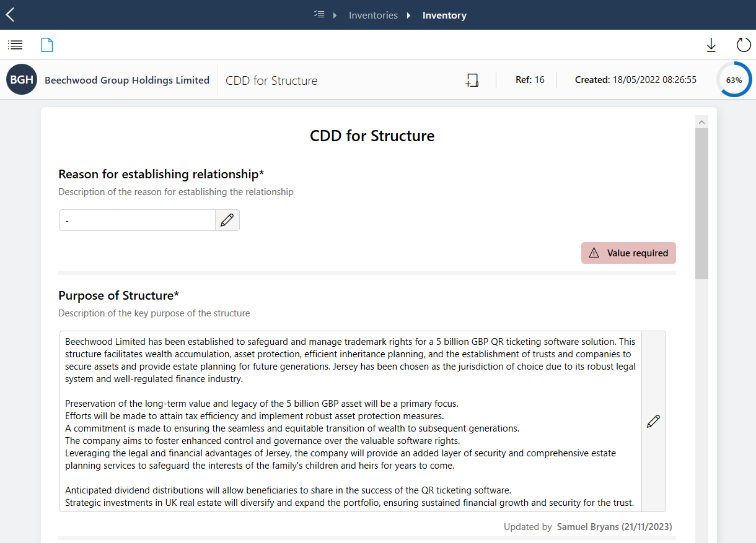Open Beechwood Group Holdings Limited name
The height and width of the screenshot is (543, 756).
[127, 80]
